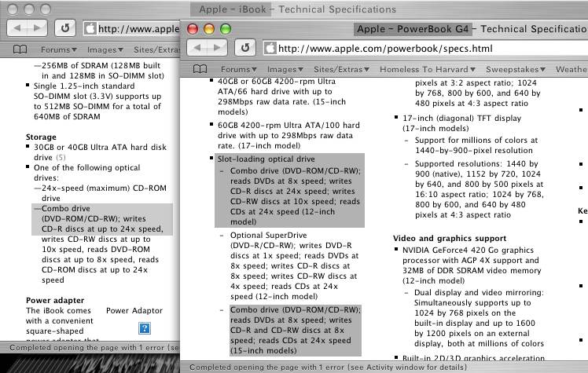Expand Sites/Extras bookmark menu in PowerBook window
The width and height of the screenshot is (588, 373).
tap(341, 69)
